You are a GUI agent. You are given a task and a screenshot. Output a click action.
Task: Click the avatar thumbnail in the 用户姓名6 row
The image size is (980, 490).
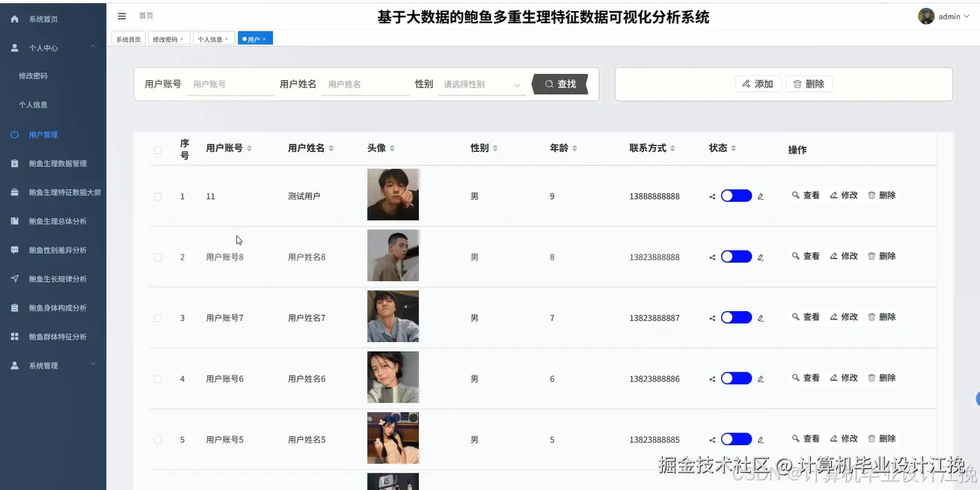point(393,377)
